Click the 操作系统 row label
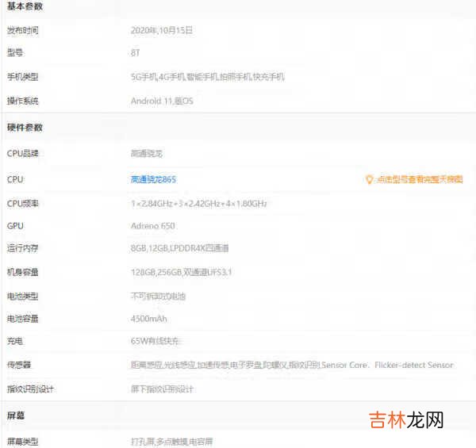476x448 pixels. point(23,101)
